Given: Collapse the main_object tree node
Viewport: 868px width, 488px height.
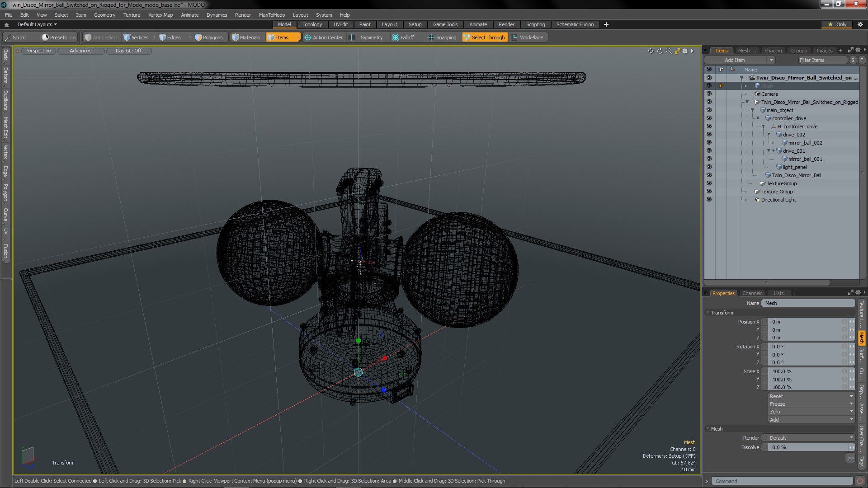Looking at the screenshot, I should tap(753, 110).
